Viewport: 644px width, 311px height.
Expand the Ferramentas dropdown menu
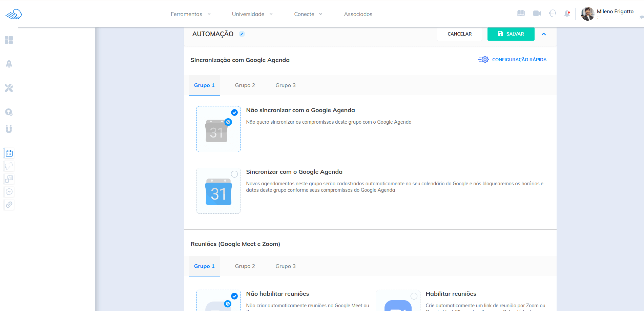191,14
